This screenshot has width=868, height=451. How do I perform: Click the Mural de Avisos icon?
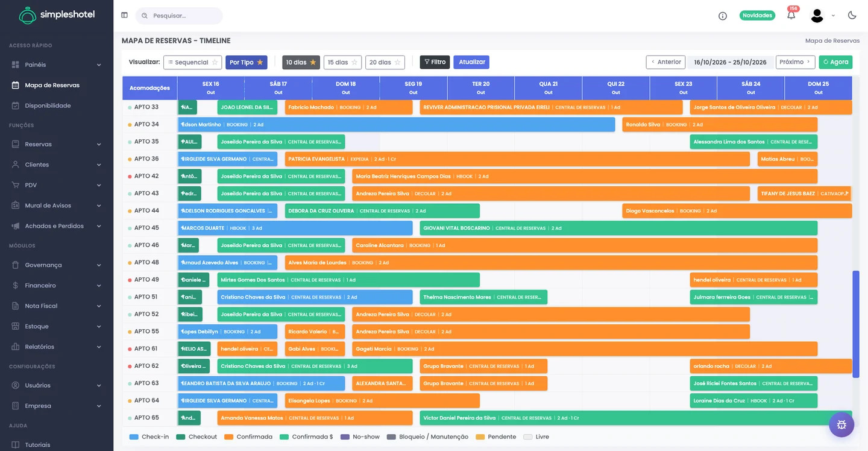(15, 206)
